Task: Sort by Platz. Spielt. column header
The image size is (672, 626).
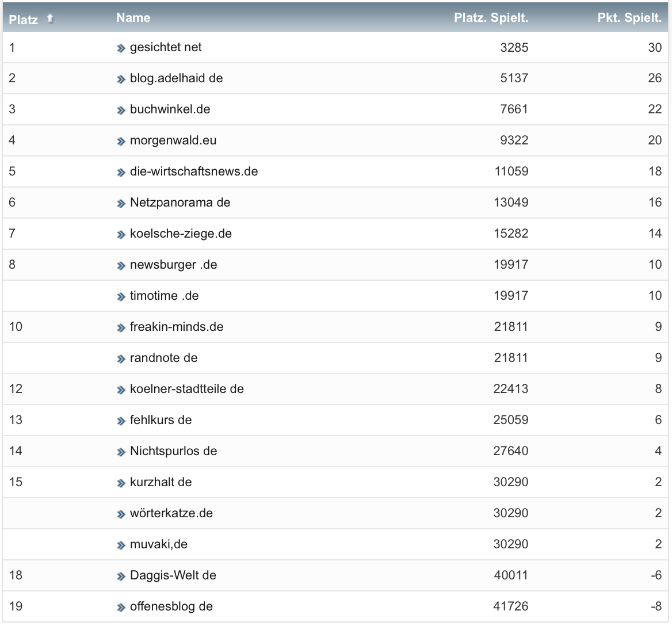Action: 491,18
